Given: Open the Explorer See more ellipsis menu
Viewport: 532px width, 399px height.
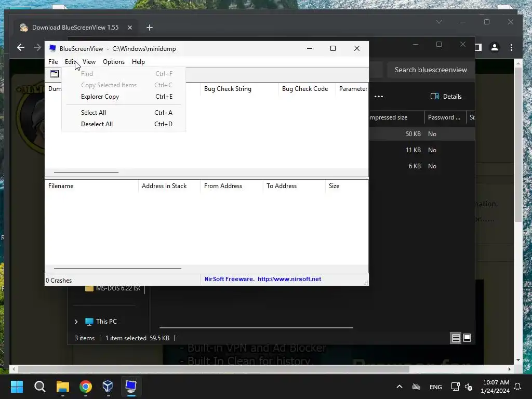Looking at the screenshot, I should click(379, 97).
